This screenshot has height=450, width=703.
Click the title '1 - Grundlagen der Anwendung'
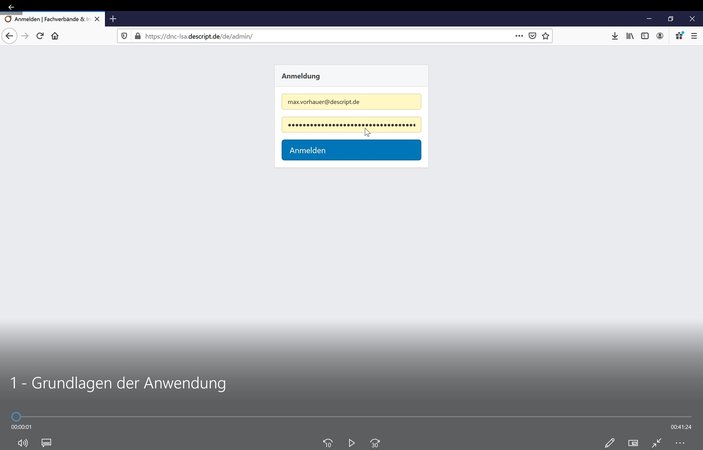click(118, 383)
